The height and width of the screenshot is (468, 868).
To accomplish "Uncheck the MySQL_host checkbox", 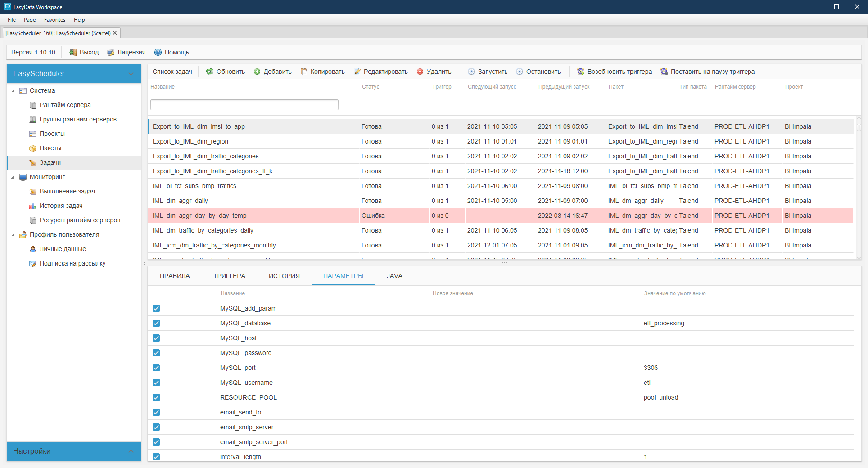I will (x=156, y=338).
